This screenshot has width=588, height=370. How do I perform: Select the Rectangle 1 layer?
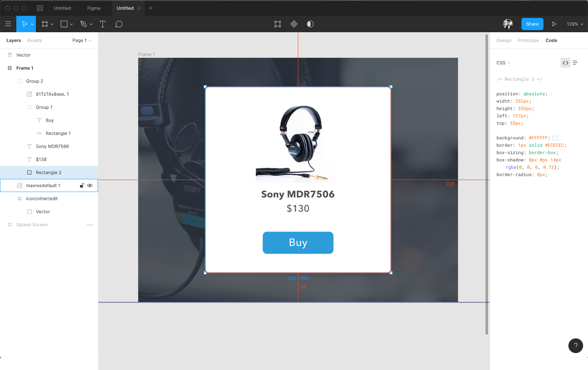[x=49, y=133]
